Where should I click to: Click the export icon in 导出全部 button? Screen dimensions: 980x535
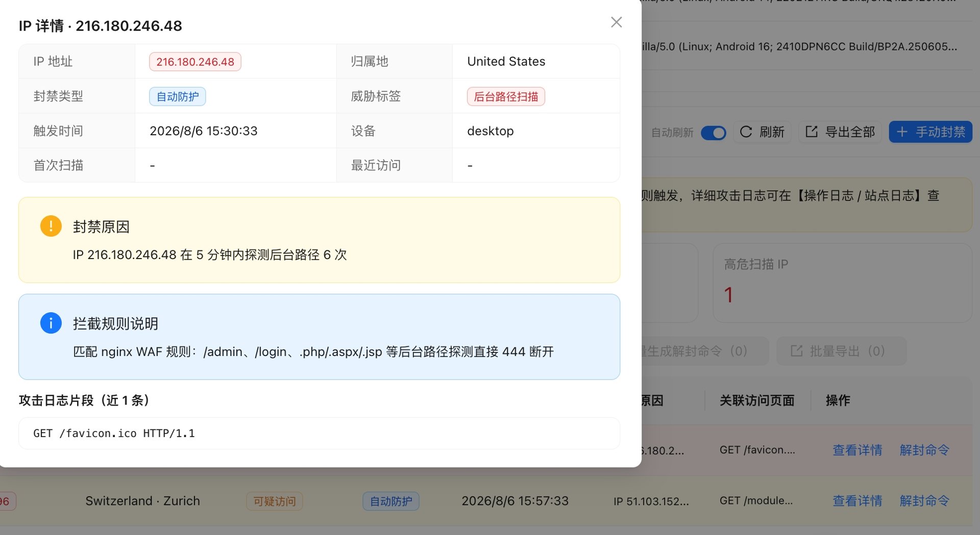click(x=812, y=132)
